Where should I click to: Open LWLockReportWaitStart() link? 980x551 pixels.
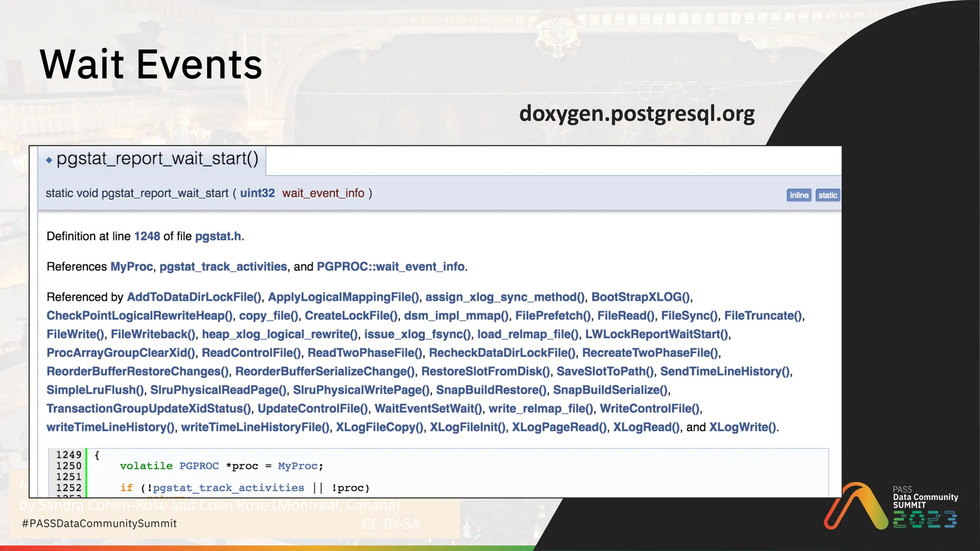click(x=657, y=334)
